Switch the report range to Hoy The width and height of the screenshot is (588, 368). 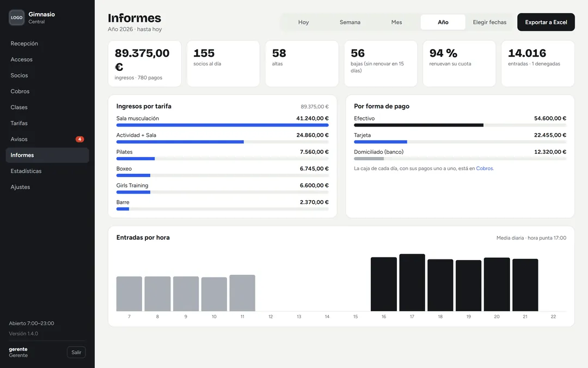click(x=303, y=22)
